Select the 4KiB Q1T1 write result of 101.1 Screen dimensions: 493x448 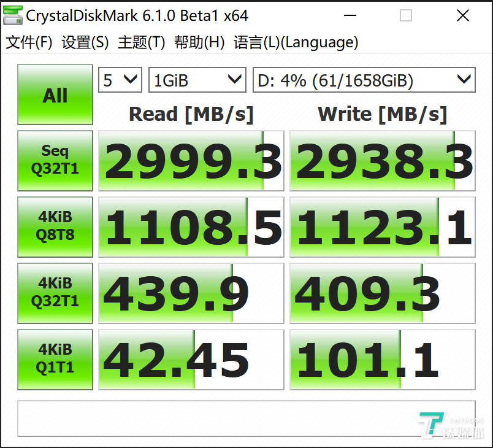tap(382, 359)
